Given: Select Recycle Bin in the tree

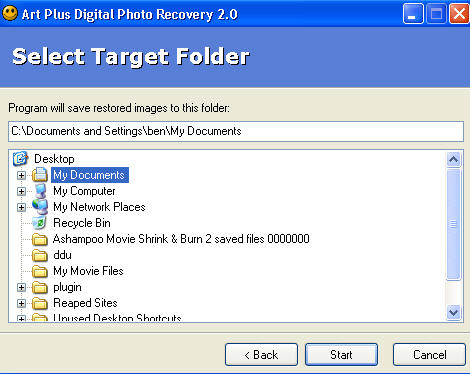Looking at the screenshot, I should pos(82,223).
